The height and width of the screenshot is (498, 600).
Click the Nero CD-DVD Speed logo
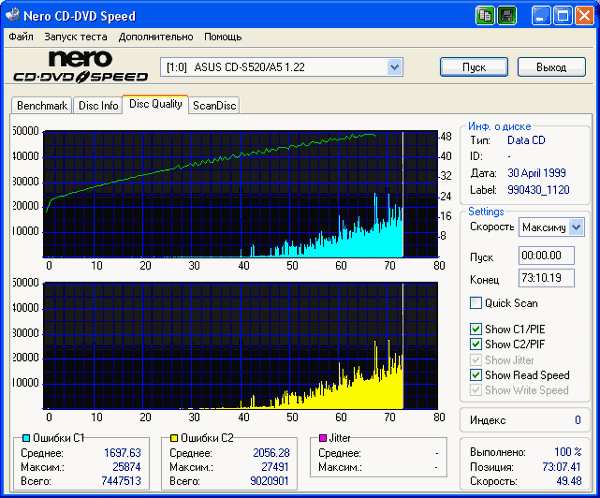pos(81,67)
